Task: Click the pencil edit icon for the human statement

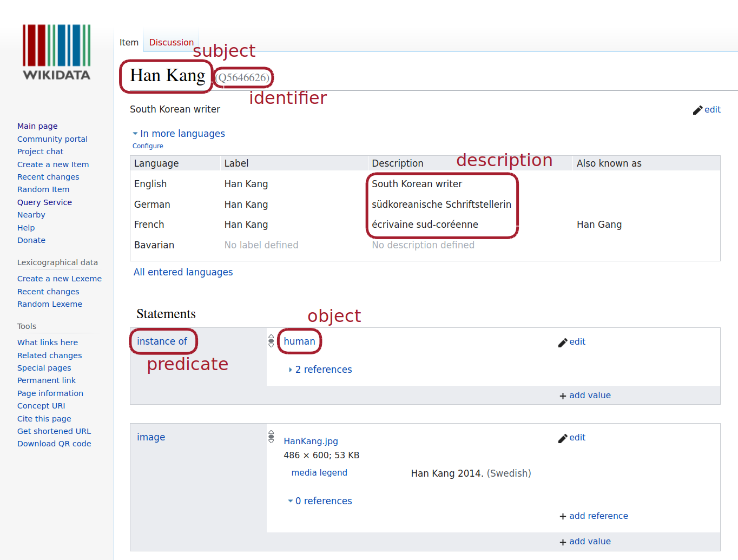Action: (563, 342)
